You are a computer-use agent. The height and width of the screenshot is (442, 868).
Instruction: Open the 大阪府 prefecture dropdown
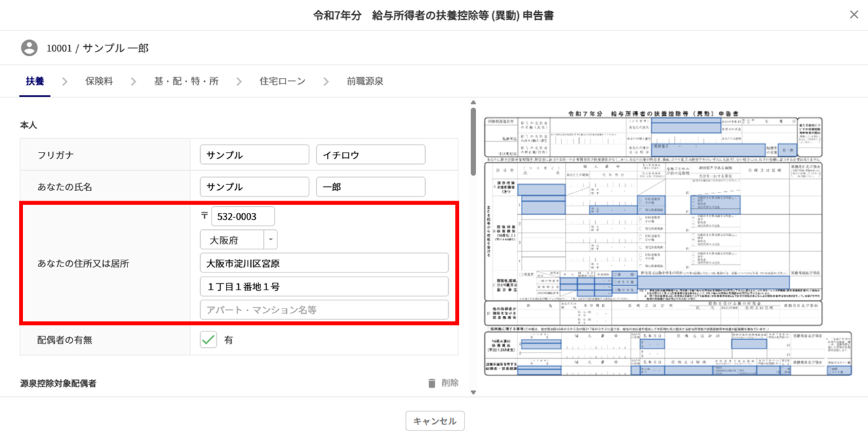(271, 240)
